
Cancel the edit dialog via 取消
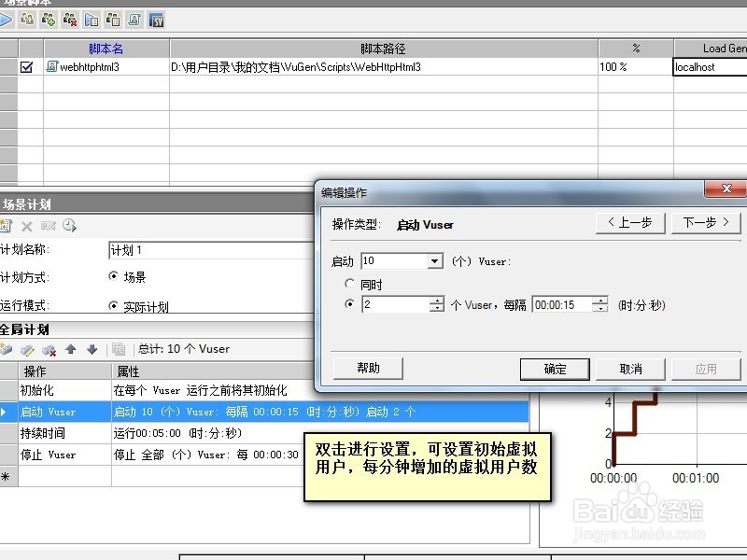629,369
